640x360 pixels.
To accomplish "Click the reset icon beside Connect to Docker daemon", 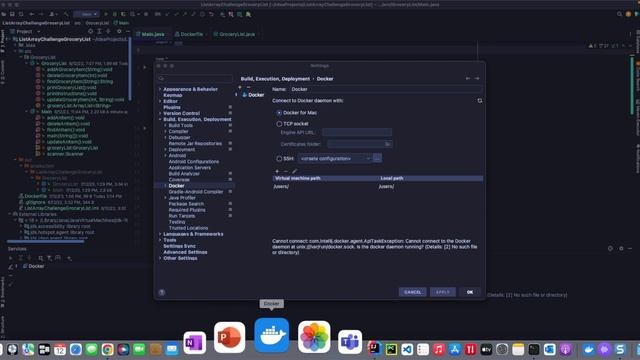I will tap(480, 100).
